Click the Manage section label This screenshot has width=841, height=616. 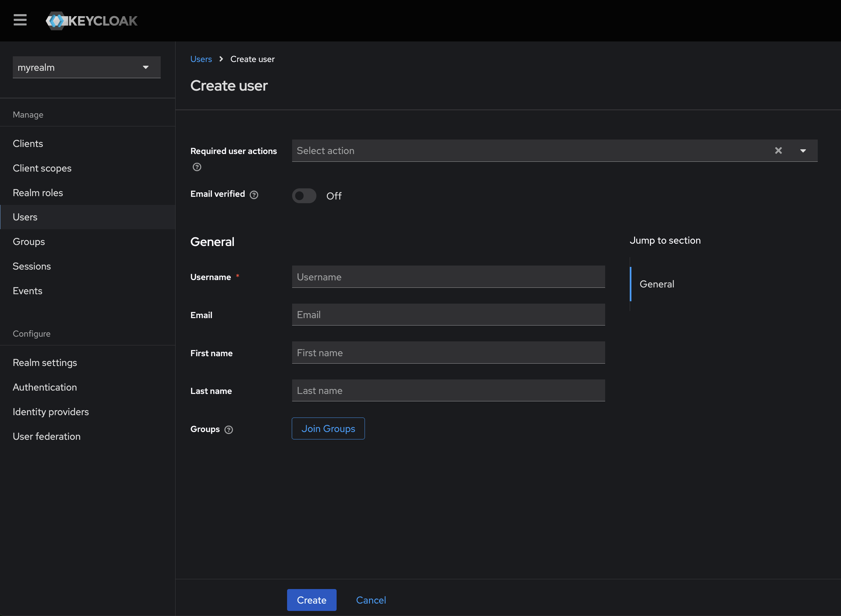point(28,115)
